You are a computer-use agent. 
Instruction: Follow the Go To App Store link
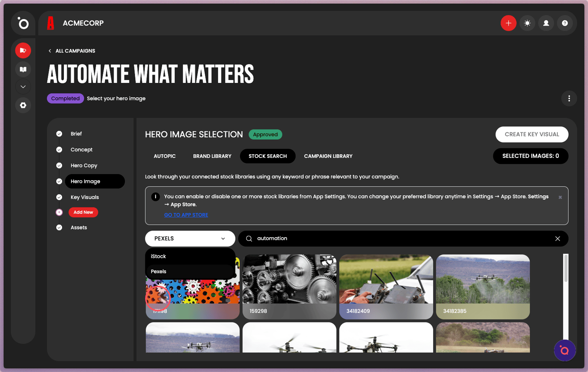[186, 215]
